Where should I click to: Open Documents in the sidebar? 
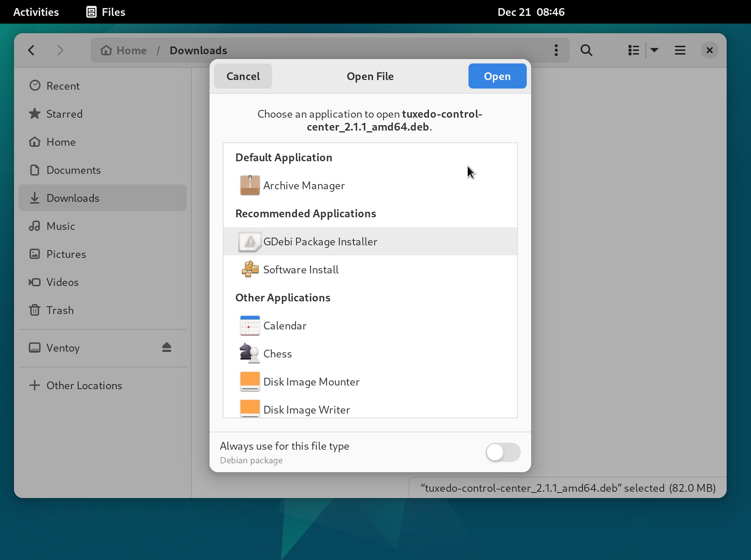[x=103, y=170]
